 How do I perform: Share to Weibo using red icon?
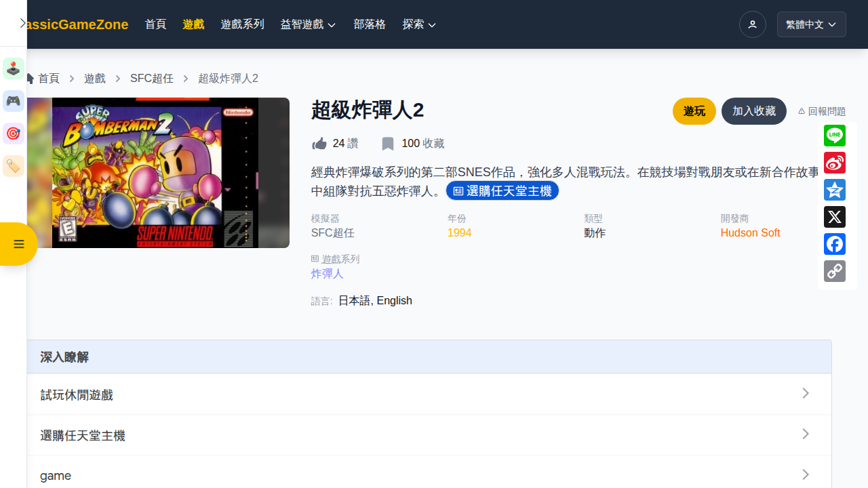[835, 163]
